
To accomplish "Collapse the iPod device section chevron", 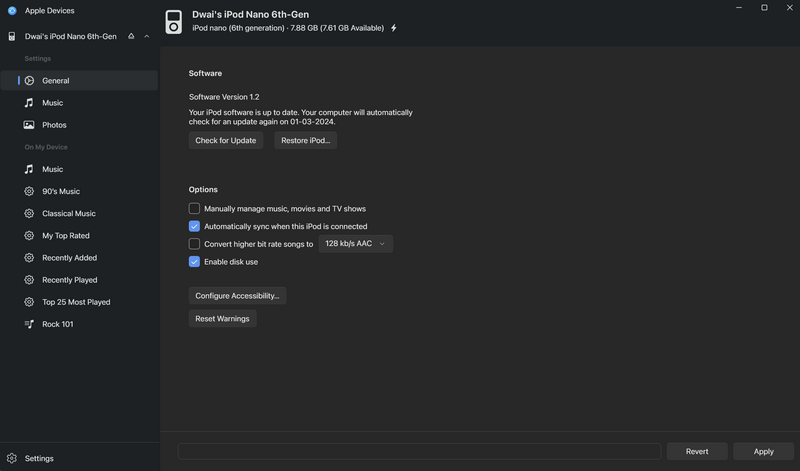I will [x=147, y=36].
